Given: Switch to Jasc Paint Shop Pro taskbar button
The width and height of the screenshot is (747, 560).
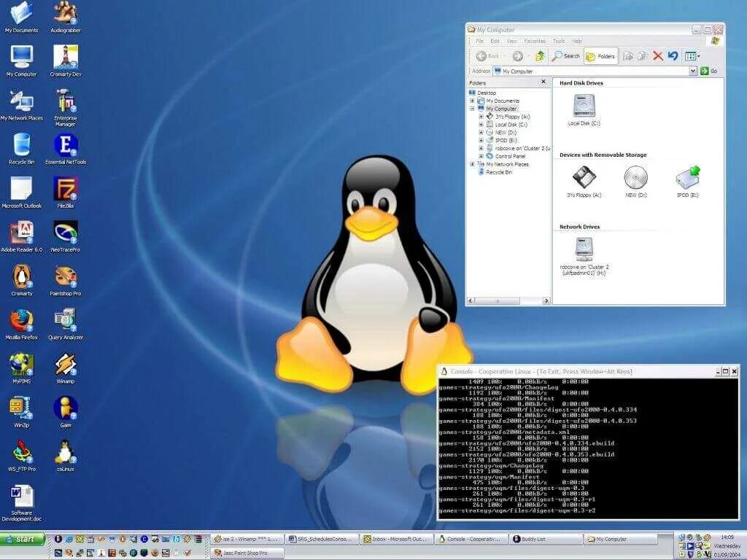Looking at the screenshot, I should tap(247, 553).
